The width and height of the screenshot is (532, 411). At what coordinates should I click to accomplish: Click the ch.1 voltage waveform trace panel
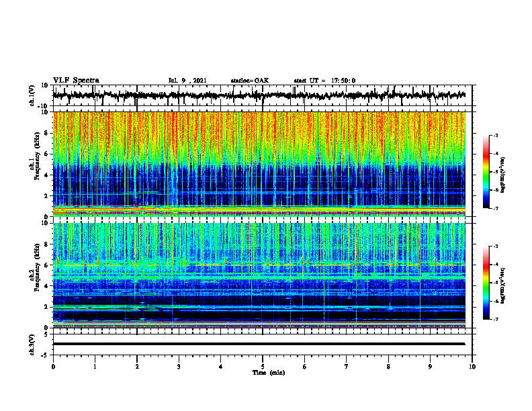coord(262,95)
